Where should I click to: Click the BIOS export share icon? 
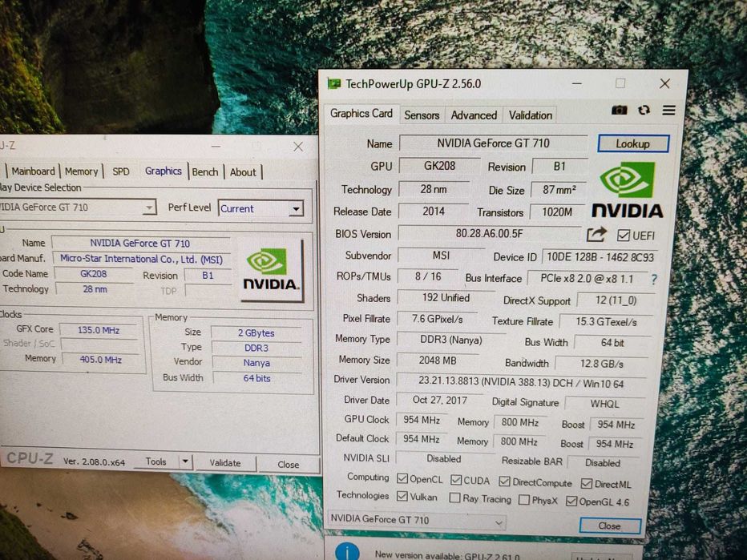pyautogui.click(x=596, y=234)
